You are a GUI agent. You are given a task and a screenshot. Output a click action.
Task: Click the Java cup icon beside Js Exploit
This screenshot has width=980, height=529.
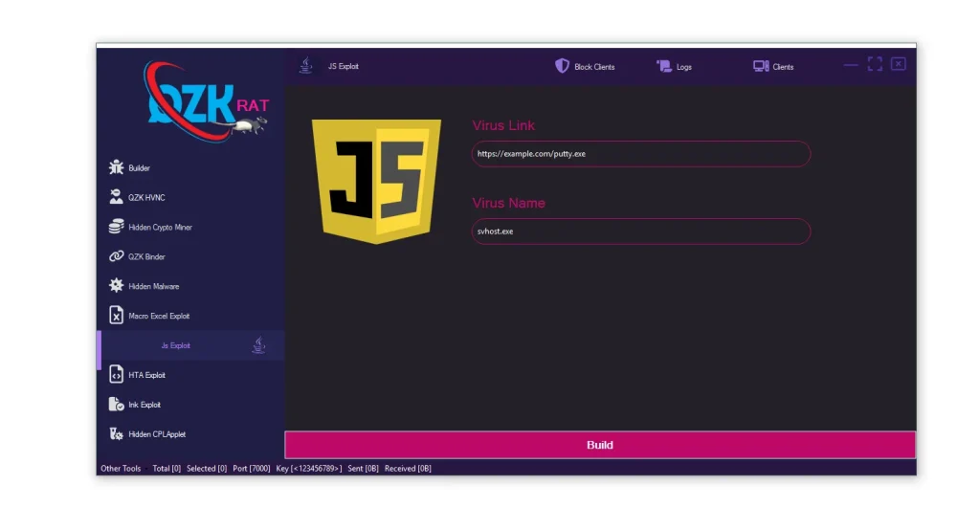(x=258, y=344)
